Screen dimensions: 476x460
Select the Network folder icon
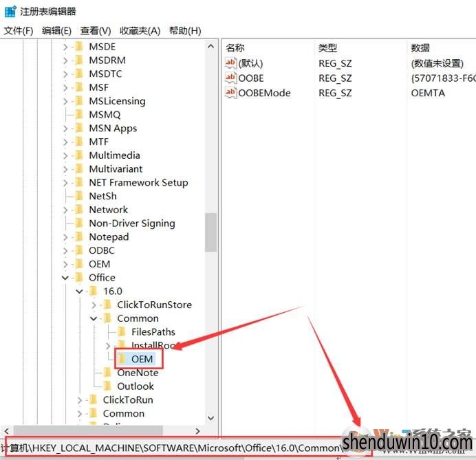(x=79, y=210)
